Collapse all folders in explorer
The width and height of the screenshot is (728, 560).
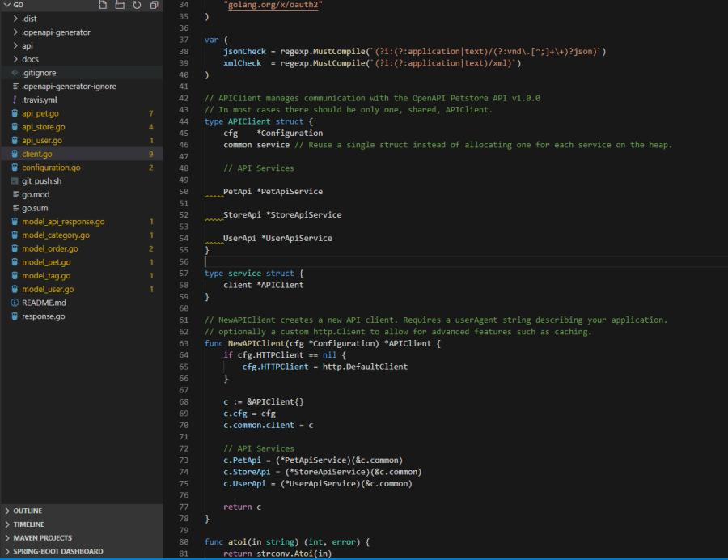[153, 5]
